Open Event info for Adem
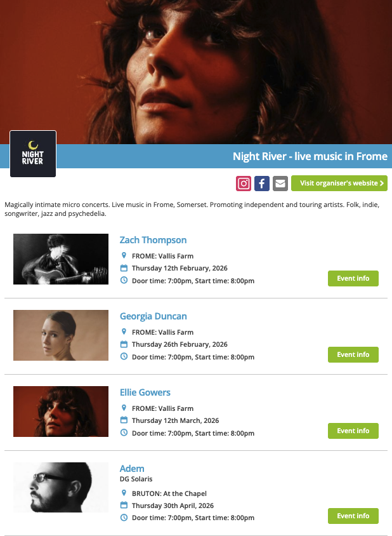 [x=353, y=516]
